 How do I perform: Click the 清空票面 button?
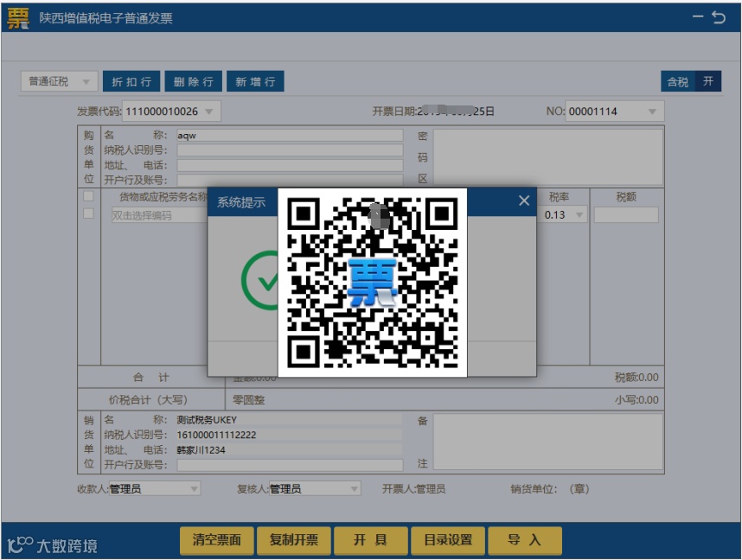(217, 540)
